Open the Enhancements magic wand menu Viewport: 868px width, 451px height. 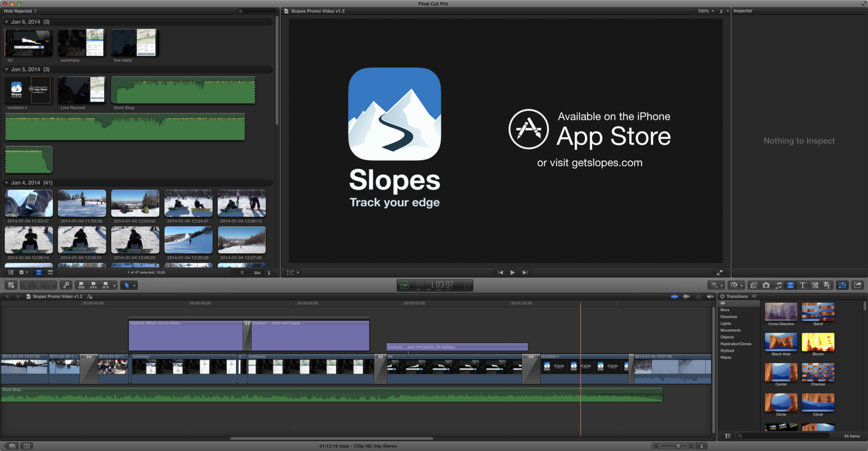(x=716, y=285)
